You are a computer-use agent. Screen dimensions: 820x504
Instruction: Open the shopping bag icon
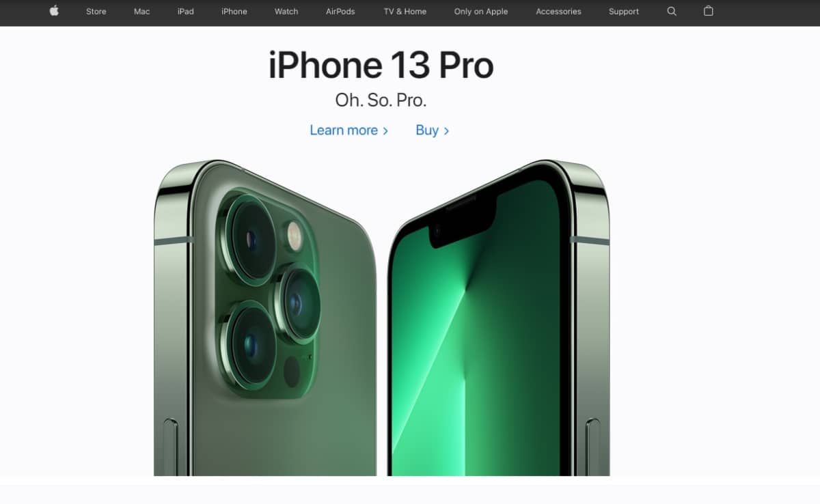point(709,11)
